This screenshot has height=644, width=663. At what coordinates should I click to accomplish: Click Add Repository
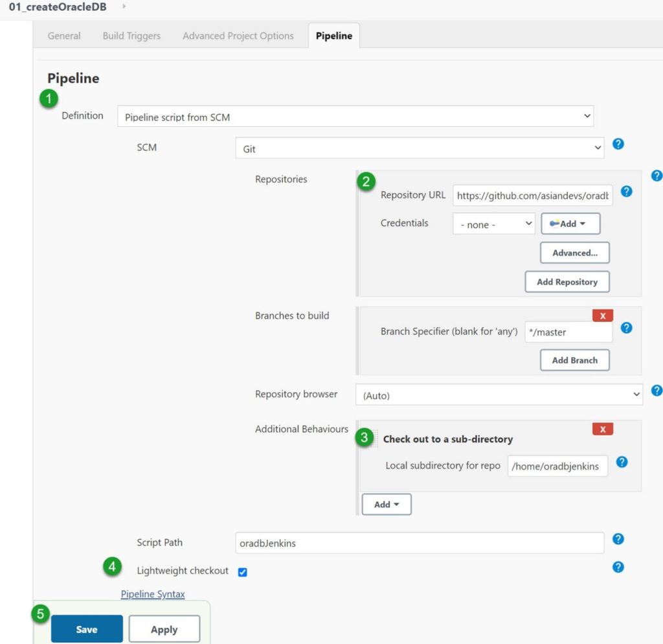[567, 282]
